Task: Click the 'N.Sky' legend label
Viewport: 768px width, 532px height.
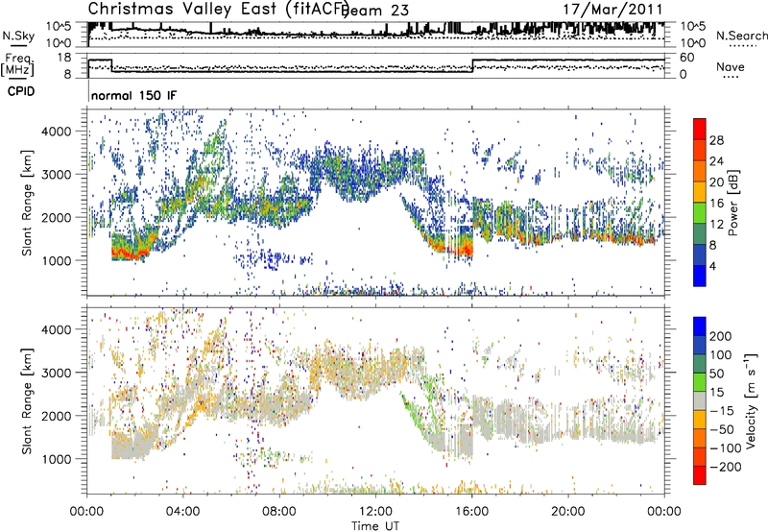Action: [18, 36]
